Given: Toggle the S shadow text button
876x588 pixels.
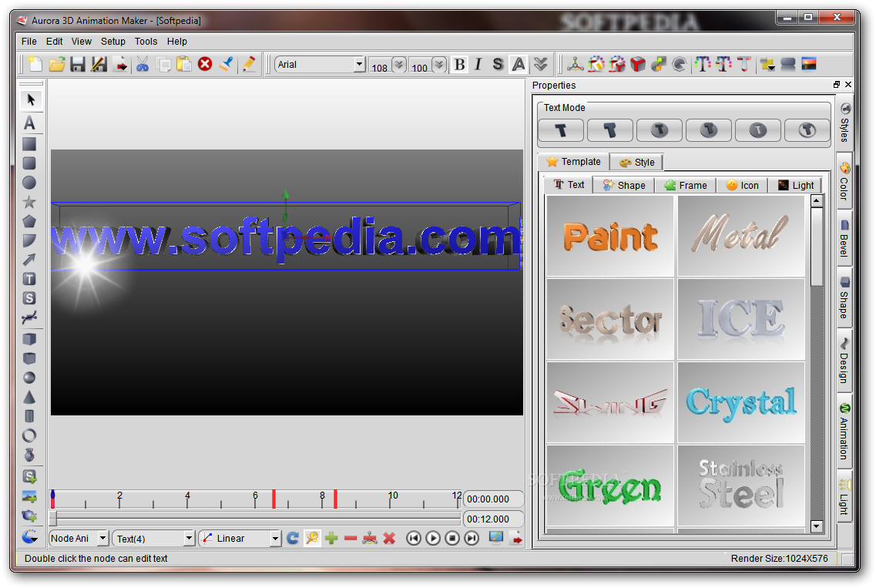Looking at the screenshot, I should click(x=498, y=64).
